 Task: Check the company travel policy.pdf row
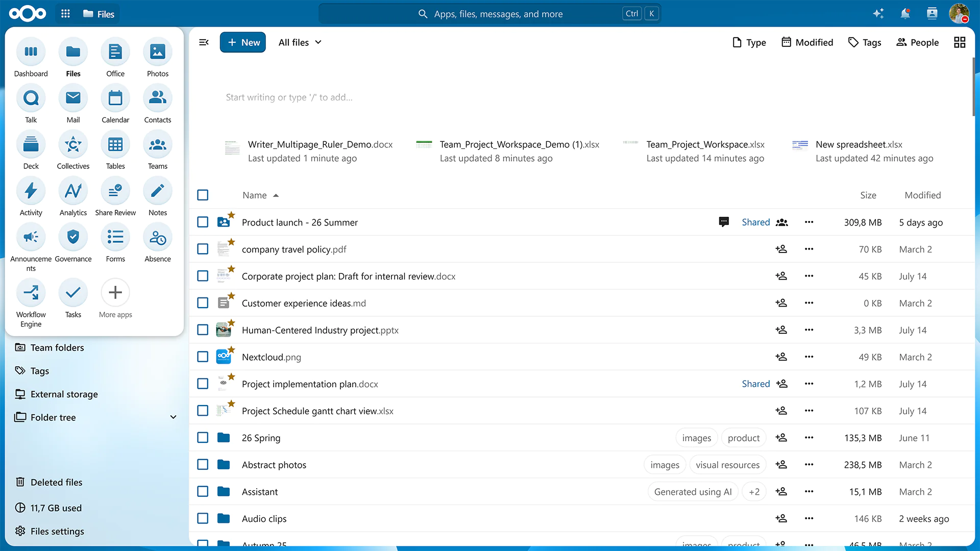click(x=203, y=249)
